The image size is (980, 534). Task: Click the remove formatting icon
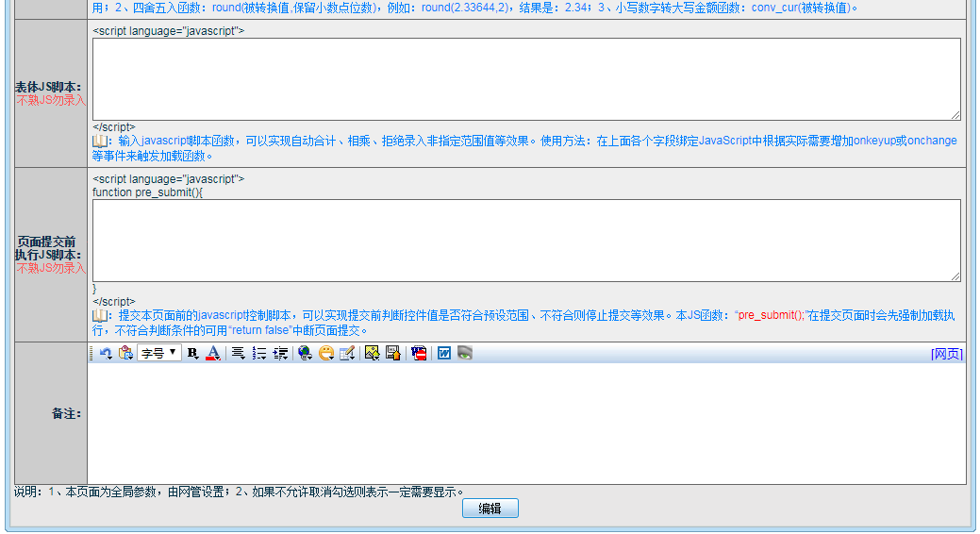(x=419, y=353)
